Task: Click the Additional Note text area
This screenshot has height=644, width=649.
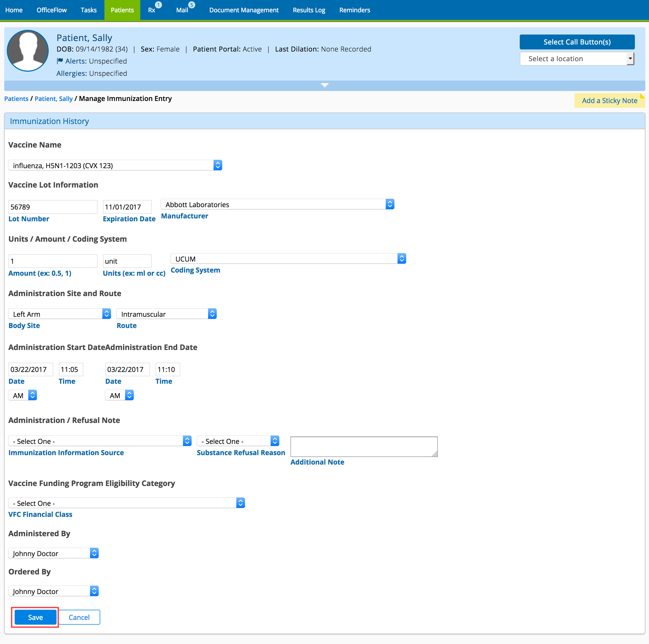Action: (363, 446)
